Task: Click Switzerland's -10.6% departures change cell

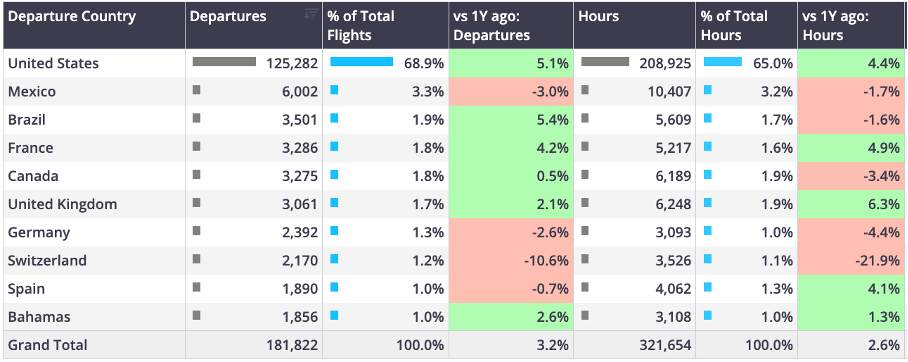Action: 511,261
